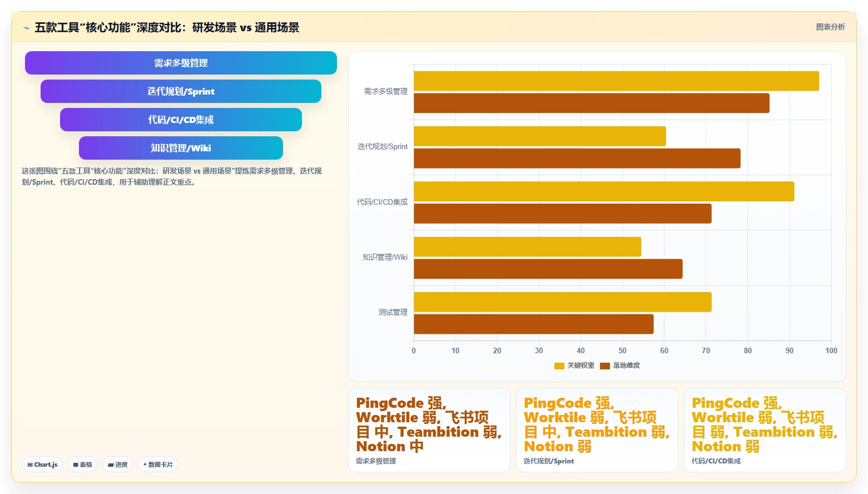868x494 pixels.
Task: Select the 迭代规划/Sprint funnel bar
Action: click(181, 91)
